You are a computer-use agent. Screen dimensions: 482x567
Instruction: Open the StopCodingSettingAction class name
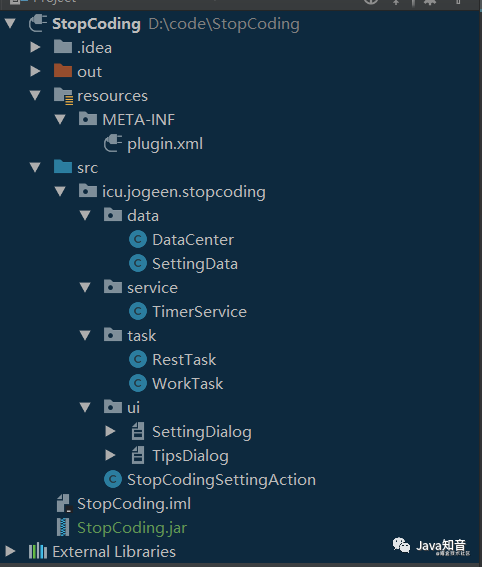point(221,480)
